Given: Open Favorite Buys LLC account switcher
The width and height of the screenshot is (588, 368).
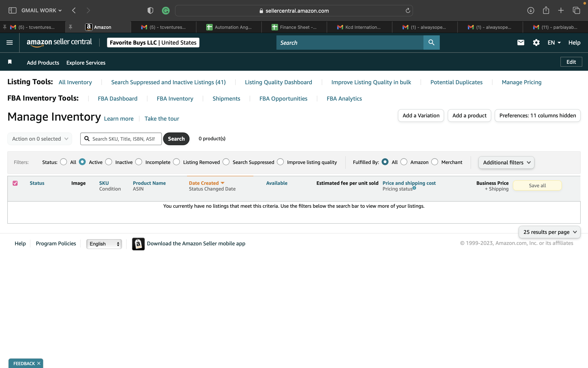Looking at the screenshot, I should (153, 43).
